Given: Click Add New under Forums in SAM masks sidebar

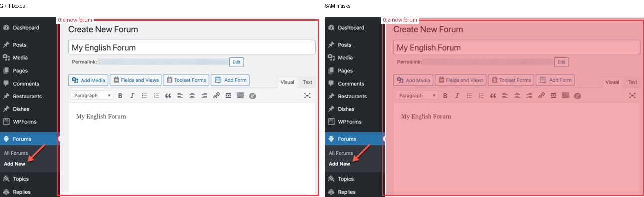Looking at the screenshot, I should [x=339, y=164].
